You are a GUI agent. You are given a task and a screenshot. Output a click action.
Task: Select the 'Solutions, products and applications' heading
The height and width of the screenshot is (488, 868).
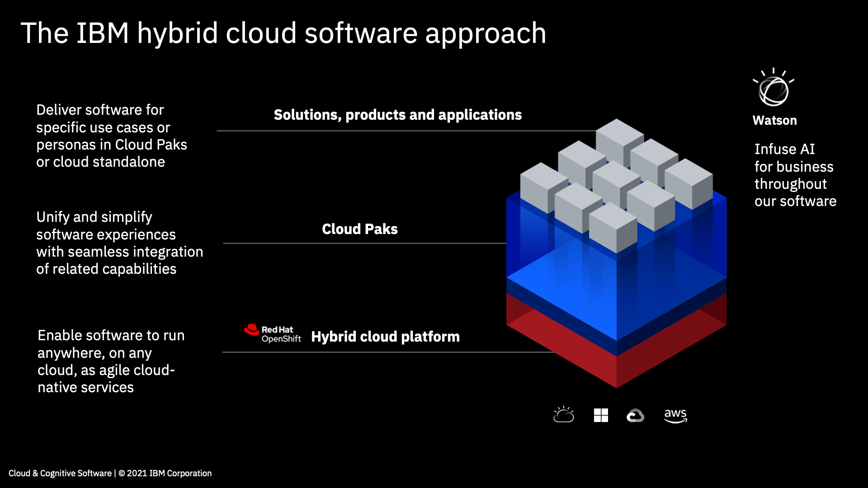[x=397, y=115]
